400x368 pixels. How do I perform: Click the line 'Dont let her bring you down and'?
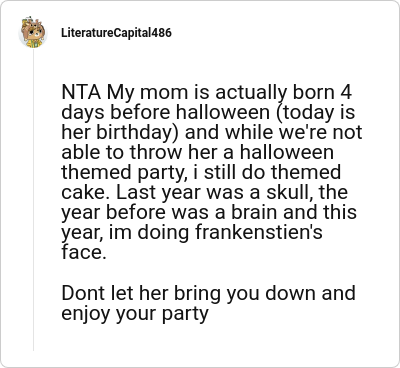(x=208, y=293)
